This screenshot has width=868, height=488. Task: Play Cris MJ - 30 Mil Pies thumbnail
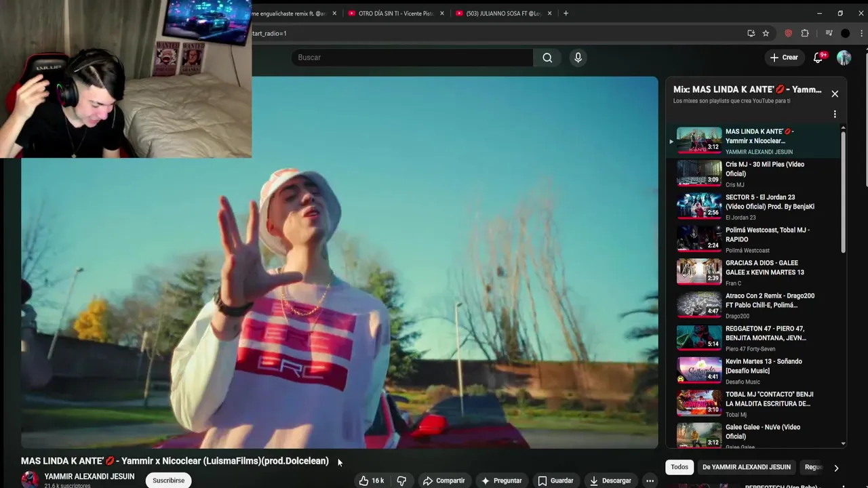[699, 173]
